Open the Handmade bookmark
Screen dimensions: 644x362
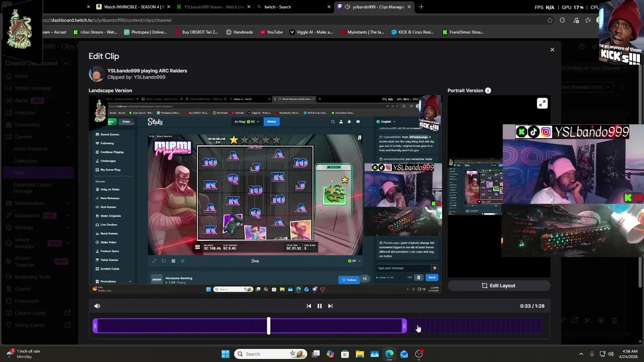pyautogui.click(x=239, y=32)
